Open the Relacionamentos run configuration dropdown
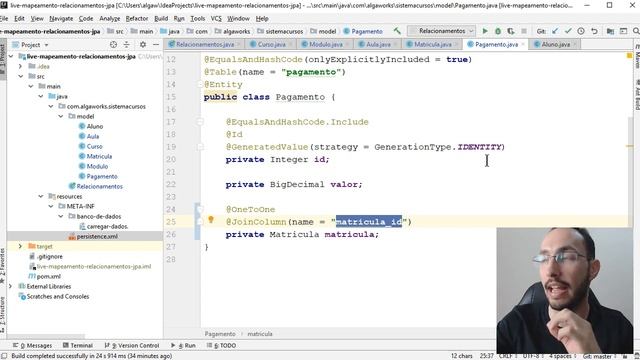The image size is (640, 360). pos(471,31)
